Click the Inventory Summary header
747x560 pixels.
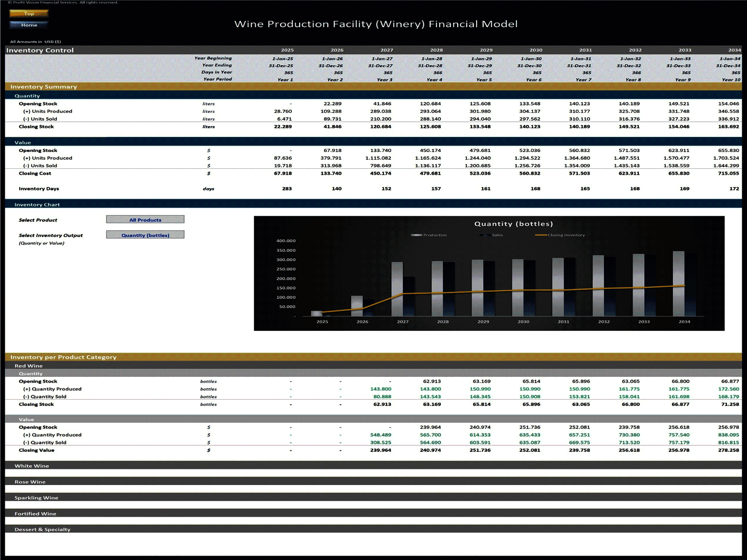373,87
